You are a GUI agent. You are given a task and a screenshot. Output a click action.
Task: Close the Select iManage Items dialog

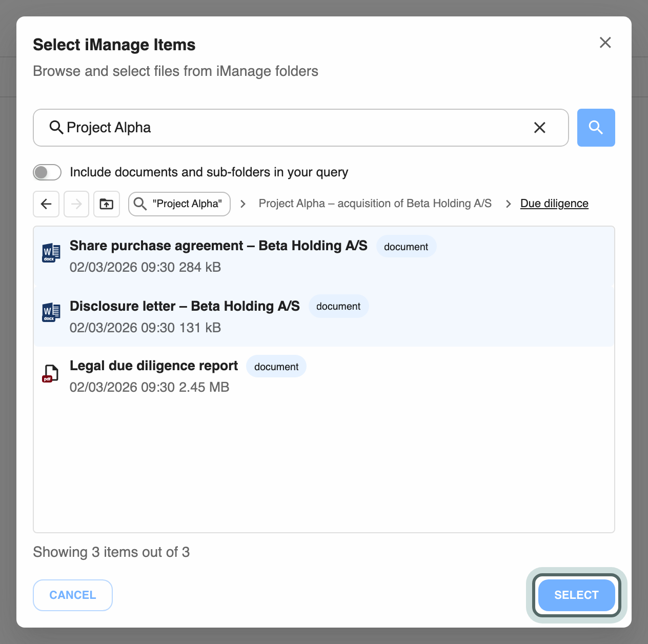605,43
